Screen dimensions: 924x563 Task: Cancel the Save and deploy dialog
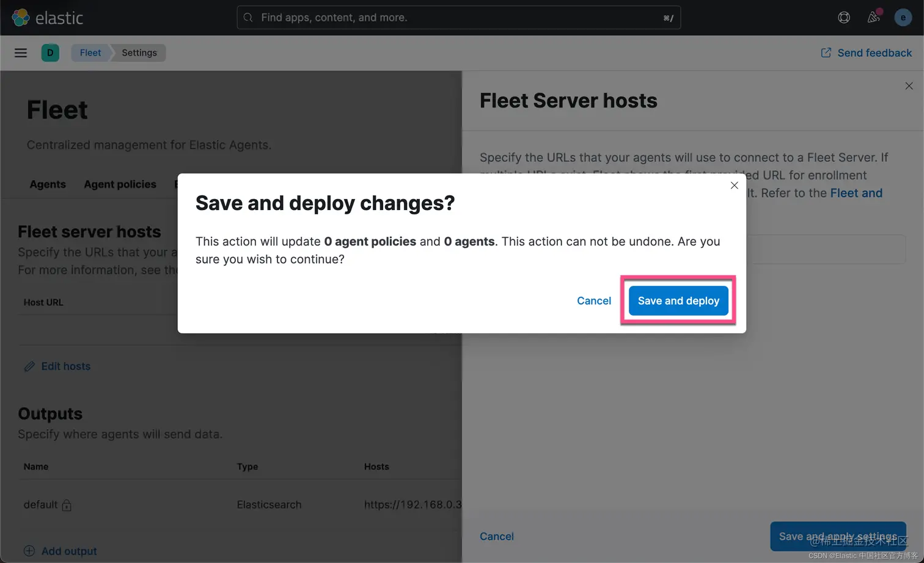594,300
